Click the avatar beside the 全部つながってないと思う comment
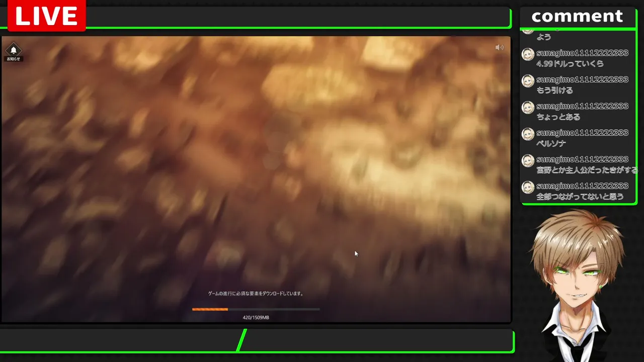 click(x=528, y=188)
